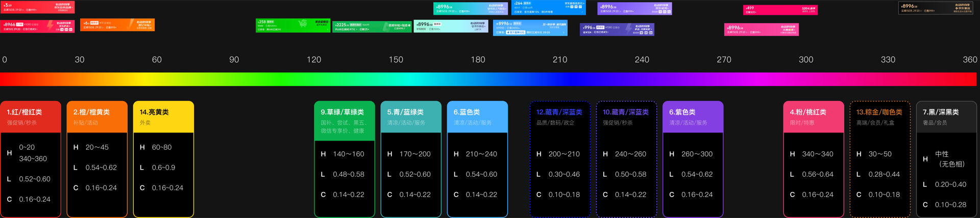
Task: Click the 2.橙/橙黄类 orange card header
Action: pos(97,117)
